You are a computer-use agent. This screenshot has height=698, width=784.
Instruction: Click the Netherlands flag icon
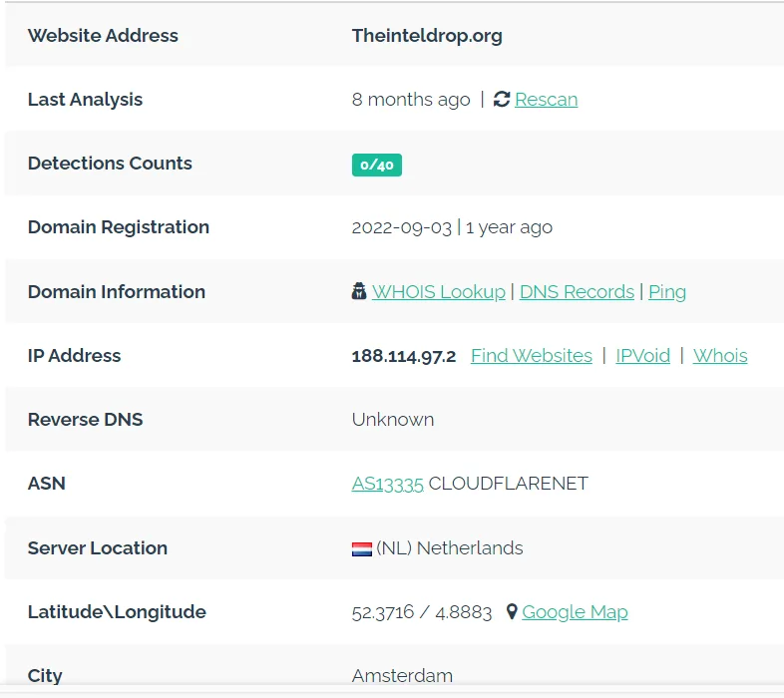click(361, 549)
